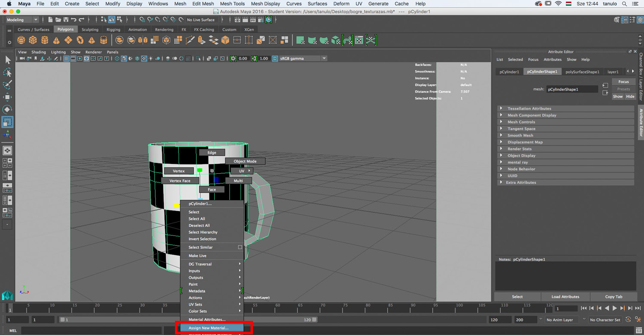The width and height of the screenshot is (644, 335).
Task: Choose Assign New Material from context menu
Action: pos(209,328)
